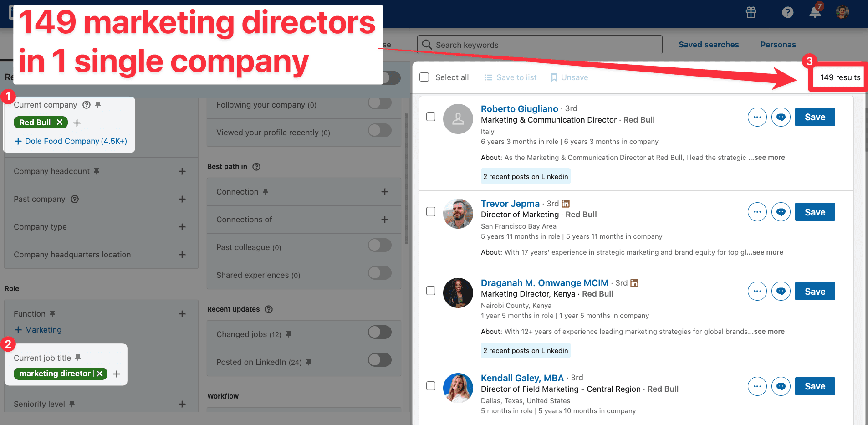Remove the Red Bull company filter

coord(60,123)
